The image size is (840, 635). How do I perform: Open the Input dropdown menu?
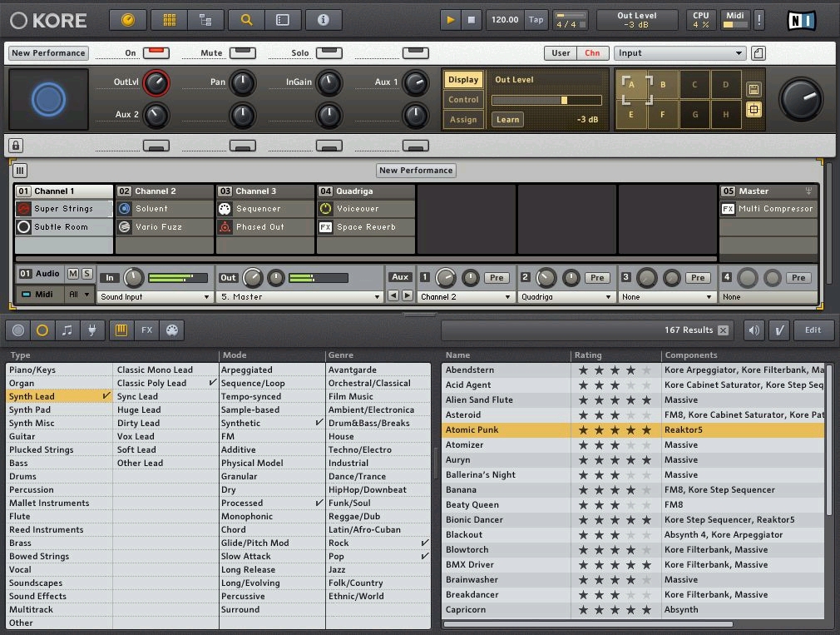coord(679,53)
